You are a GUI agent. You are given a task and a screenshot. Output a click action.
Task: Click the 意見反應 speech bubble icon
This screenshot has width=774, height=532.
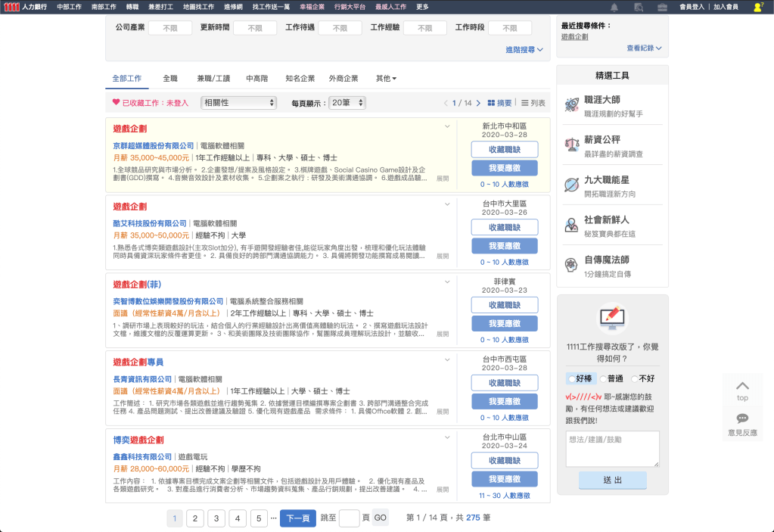tap(742, 418)
